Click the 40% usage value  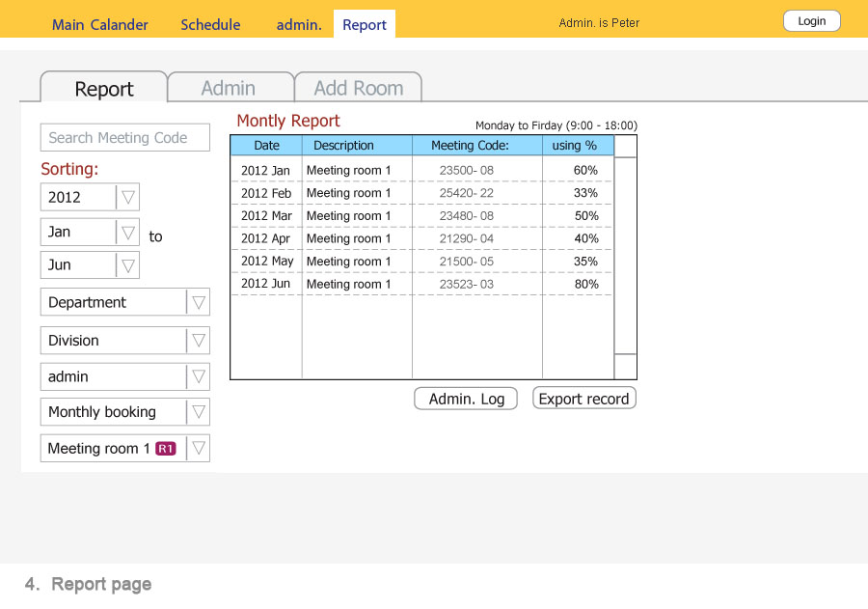(586, 238)
